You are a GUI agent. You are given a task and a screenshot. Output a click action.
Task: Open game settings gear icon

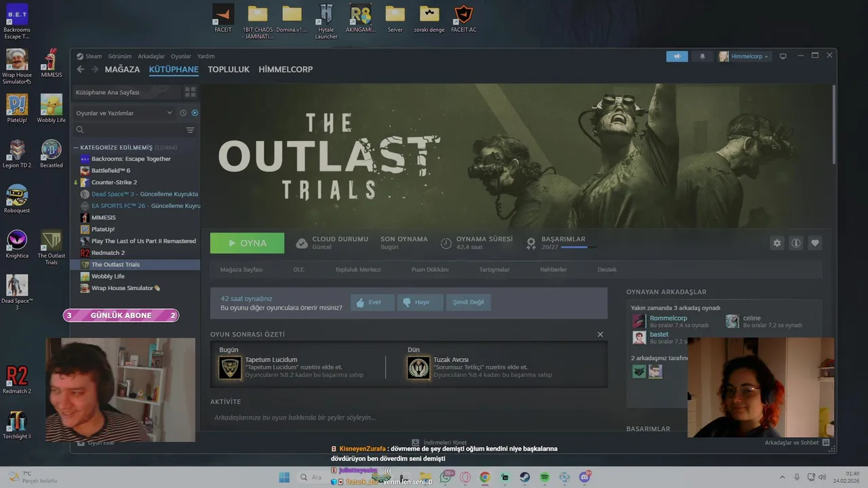777,243
